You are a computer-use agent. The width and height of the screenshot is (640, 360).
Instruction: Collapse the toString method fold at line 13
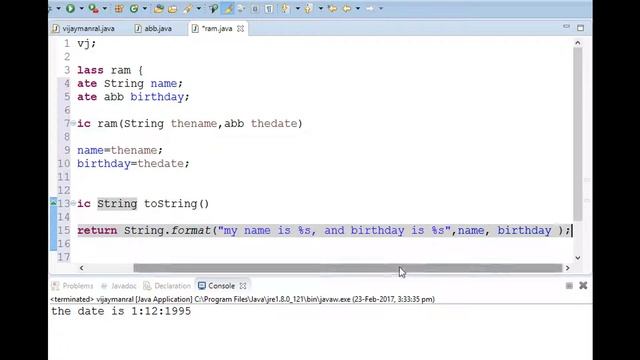click(73, 203)
